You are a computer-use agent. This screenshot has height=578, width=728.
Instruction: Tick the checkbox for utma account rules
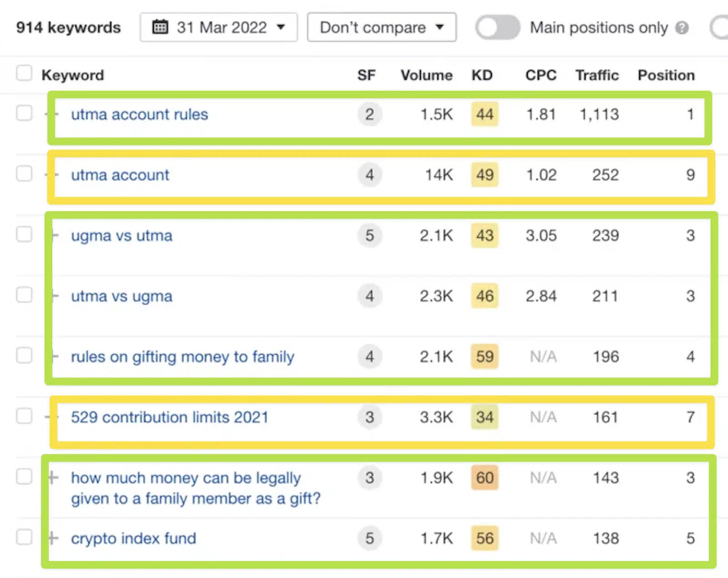[24, 113]
